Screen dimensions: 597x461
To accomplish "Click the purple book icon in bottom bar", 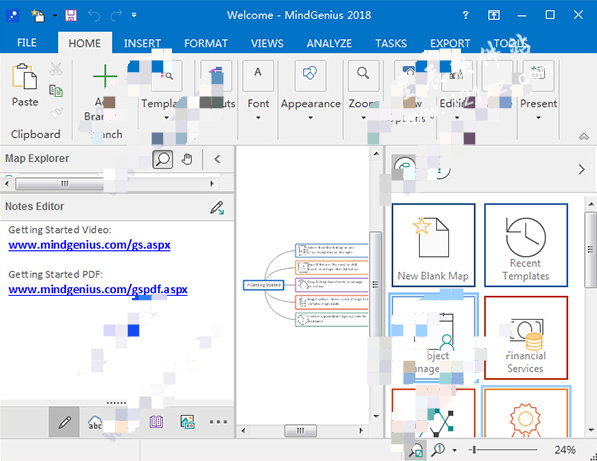I will point(156,421).
